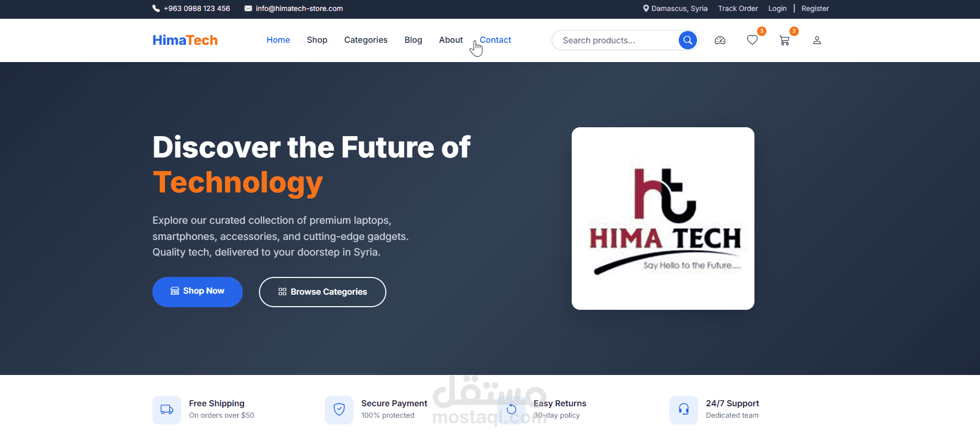Click the blue search magnifier button
This screenshot has height=436, width=980.
click(x=688, y=40)
